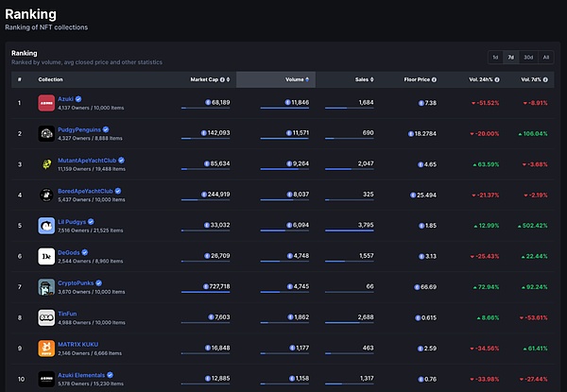Image resolution: width=567 pixels, height=392 pixels.
Task: Click the Volume column header
Action: click(295, 79)
